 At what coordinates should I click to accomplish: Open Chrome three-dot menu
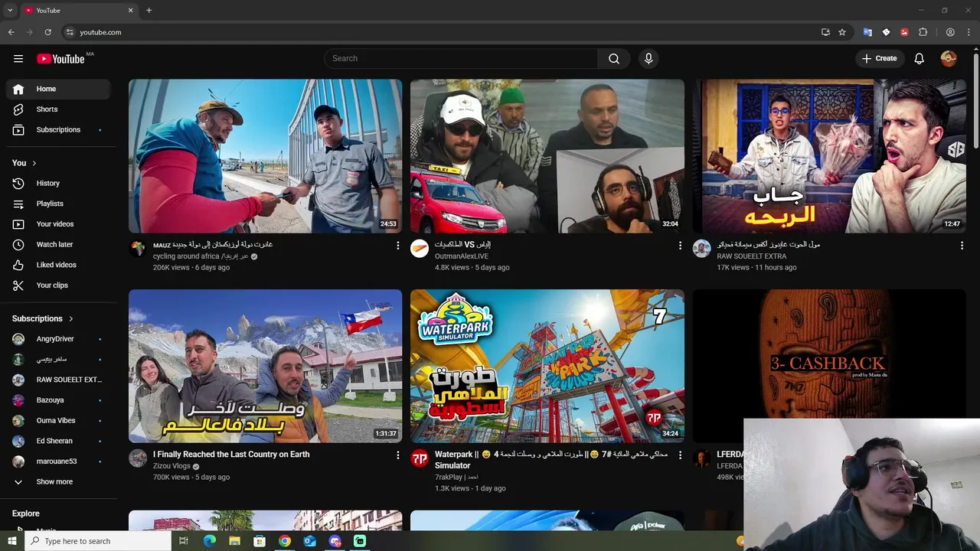click(x=969, y=32)
